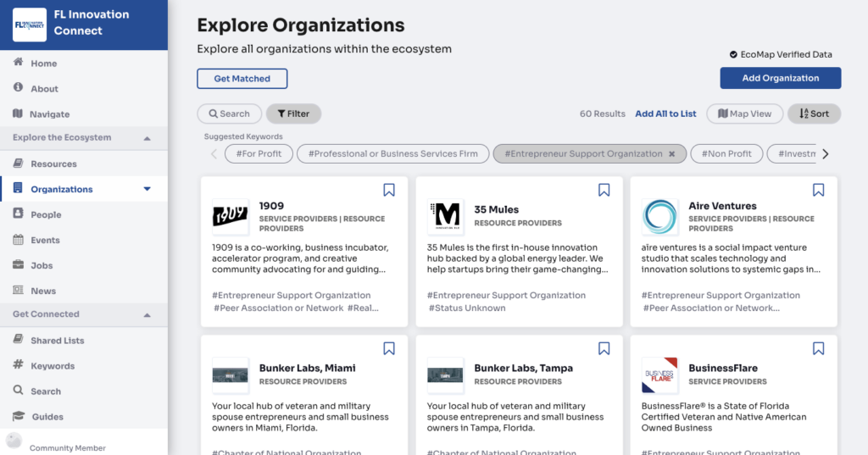Show previous suggested keywords with left chevron

pos(214,154)
